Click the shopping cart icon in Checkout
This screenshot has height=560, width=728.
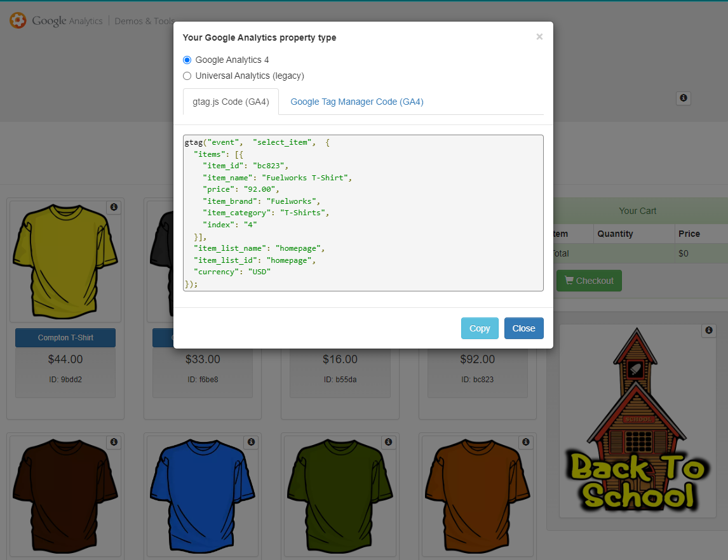[x=569, y=280]
